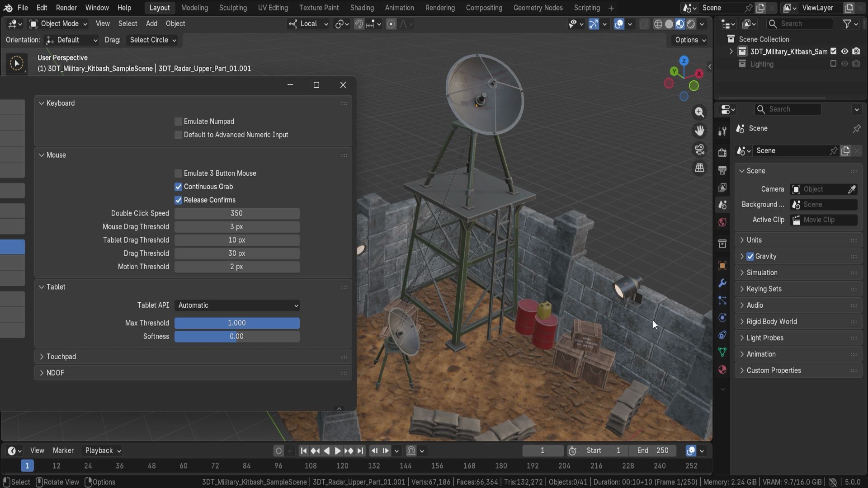
Task: Click the Double Click Speed field
Action: [x=237, y=213]
